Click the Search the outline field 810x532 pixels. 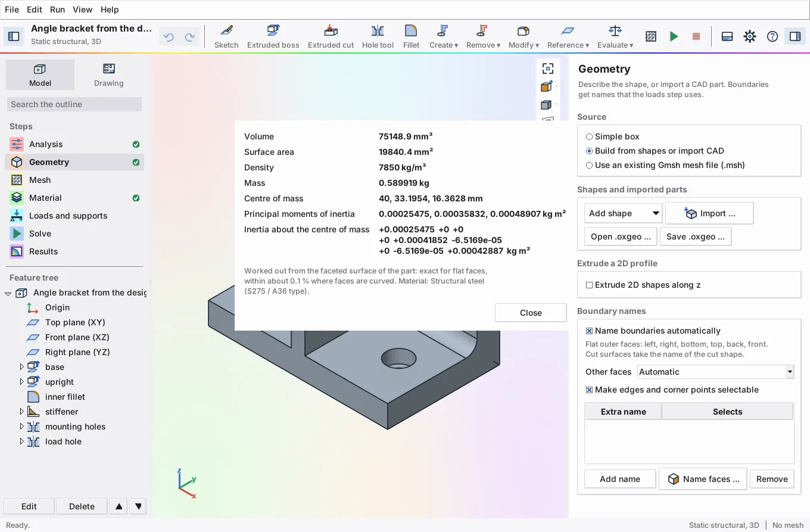click(x=74, y=104)
